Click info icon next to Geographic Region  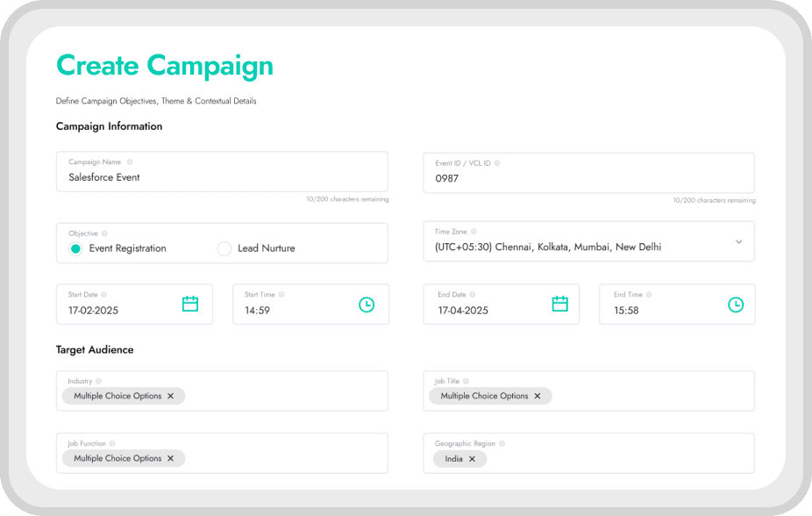502,444
